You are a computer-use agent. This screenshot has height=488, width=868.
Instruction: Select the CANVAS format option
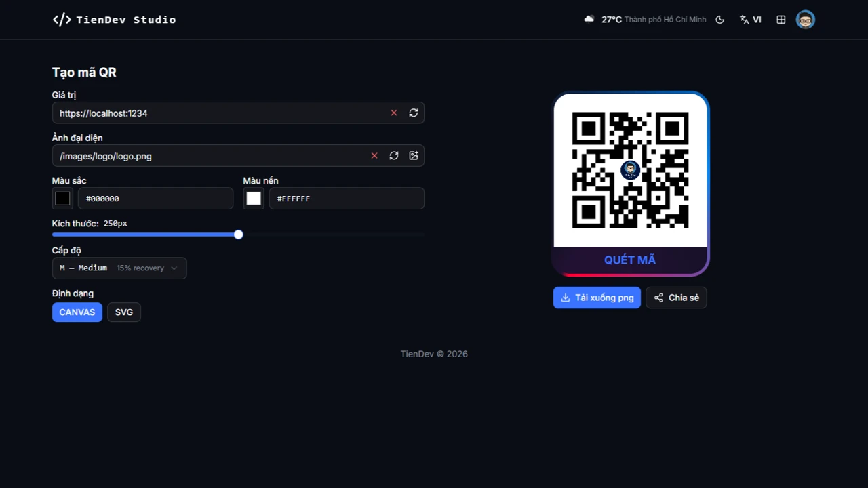(x=77, y=312)
